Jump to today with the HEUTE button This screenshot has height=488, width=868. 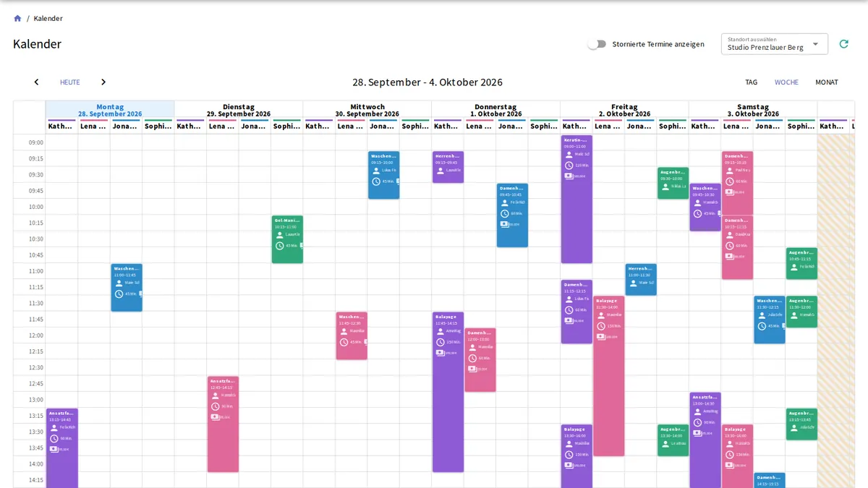tap(70, 82)
